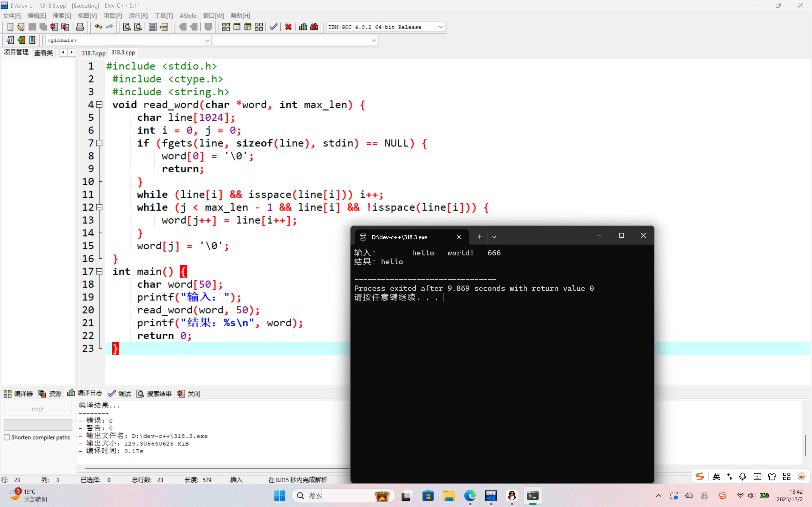Image resolution: width=812 pixels, height=507 pixels.
Task: Switch to the 318.7.cpp editor tab
Action: pyautogui.click(x=93, y=53)
